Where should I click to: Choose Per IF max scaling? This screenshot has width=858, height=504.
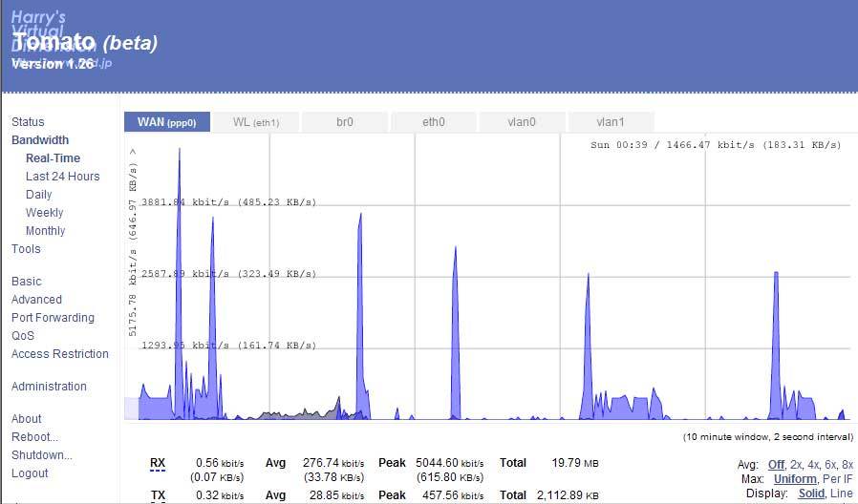(837, 479)
